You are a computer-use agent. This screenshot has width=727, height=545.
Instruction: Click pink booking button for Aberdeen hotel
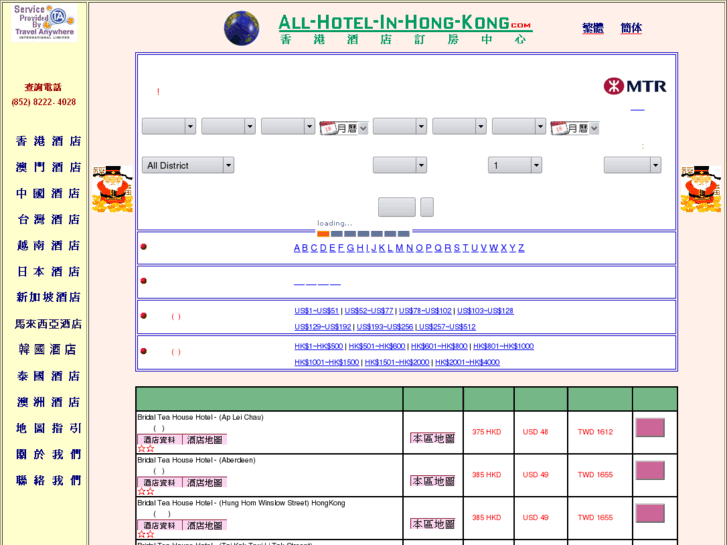click(x=650, y=470)
